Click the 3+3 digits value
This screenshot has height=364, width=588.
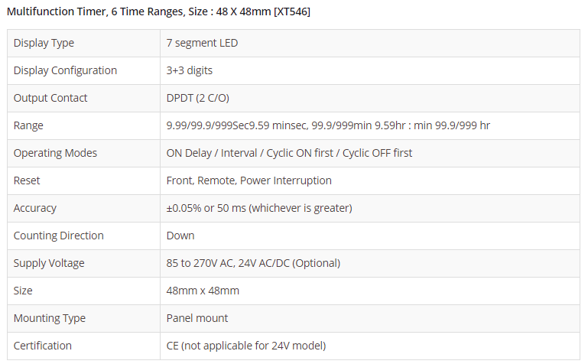point(189,70)
